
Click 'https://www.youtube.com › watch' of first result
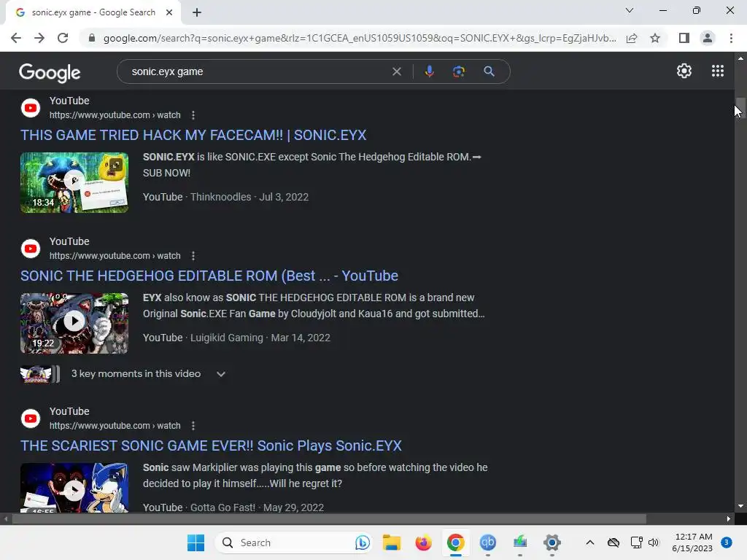[115, 115]
